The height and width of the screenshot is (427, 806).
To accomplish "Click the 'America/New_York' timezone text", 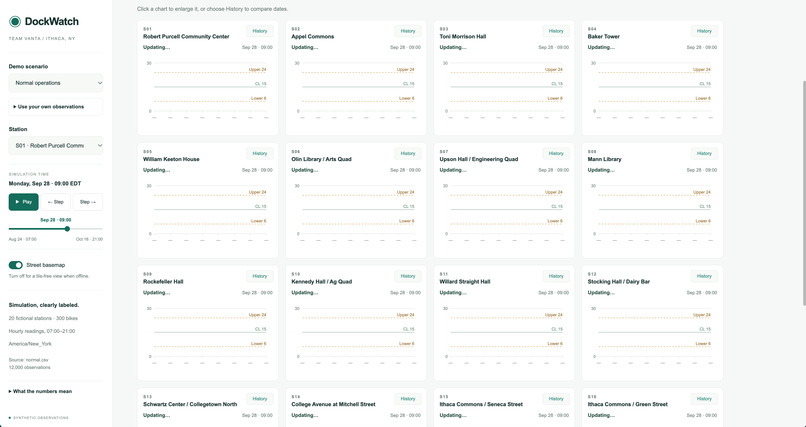I will [30, 344].
